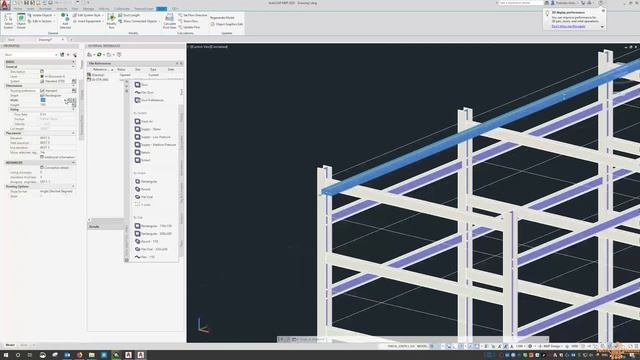
Task: Click Update Flow in the ribbon
Action: click(x=189, y=27)
